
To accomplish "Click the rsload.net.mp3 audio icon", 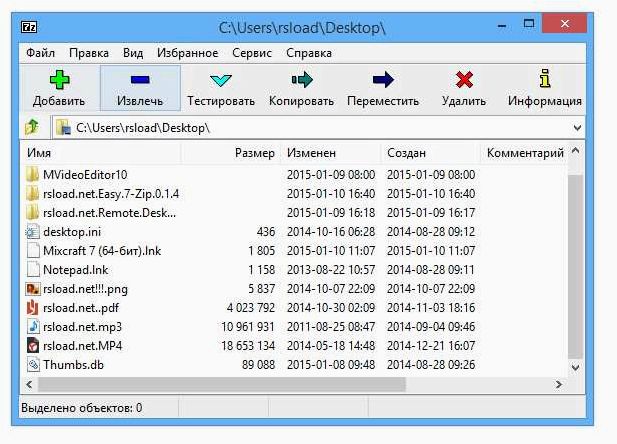I will click(33, 326).
